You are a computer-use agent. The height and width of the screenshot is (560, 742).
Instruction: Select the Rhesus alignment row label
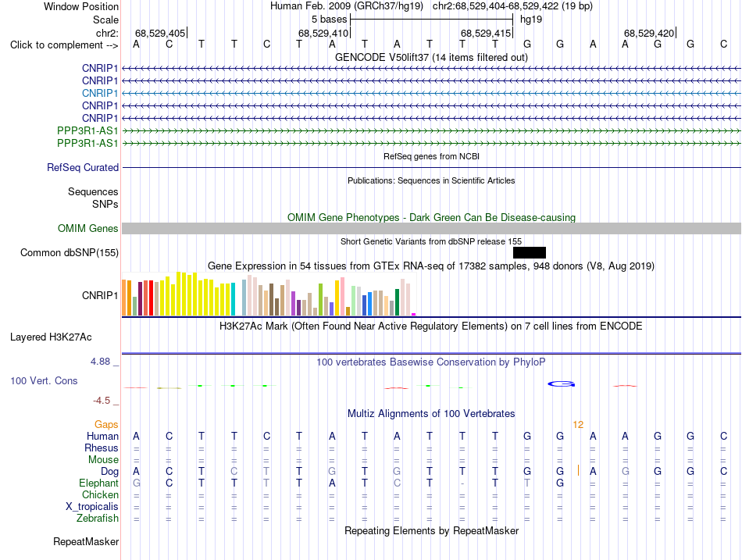point(102,448)
